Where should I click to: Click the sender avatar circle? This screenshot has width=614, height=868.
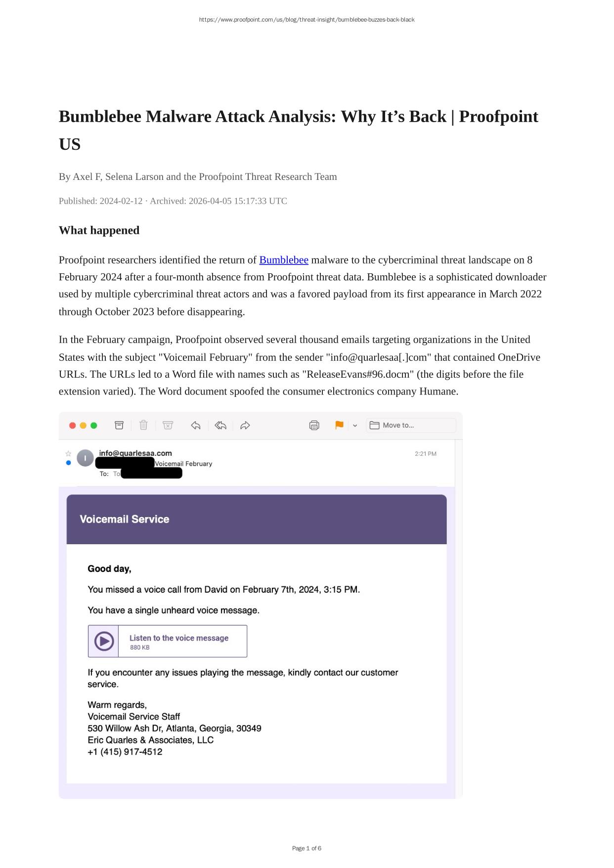pyautogui.click(x=85, y=458)
